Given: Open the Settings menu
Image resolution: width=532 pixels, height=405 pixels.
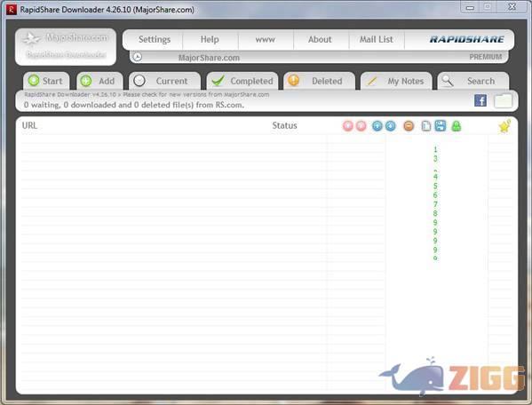Looking at the screenshot, I should pyautogui.click(x=155, y=39).
